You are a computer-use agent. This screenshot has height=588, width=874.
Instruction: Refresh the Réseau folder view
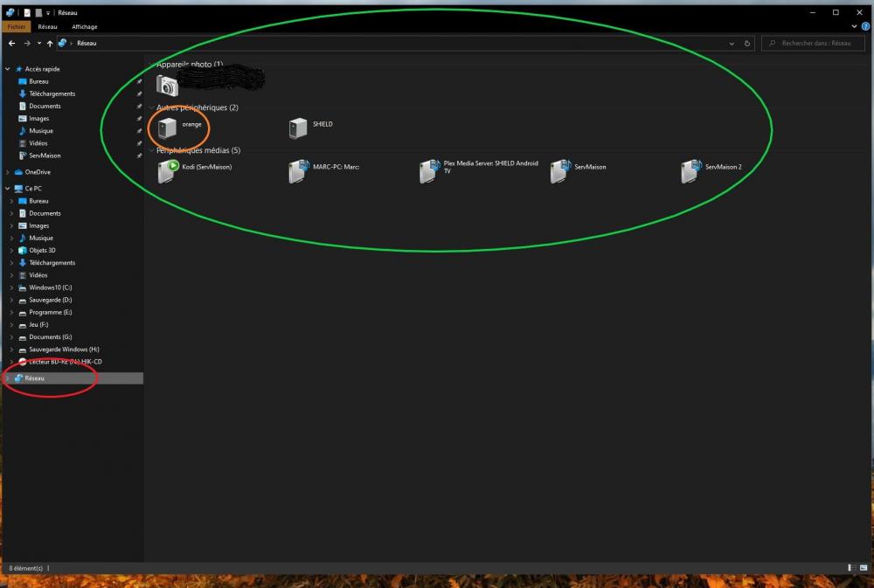pyautogui.click(x=747, y=44)
